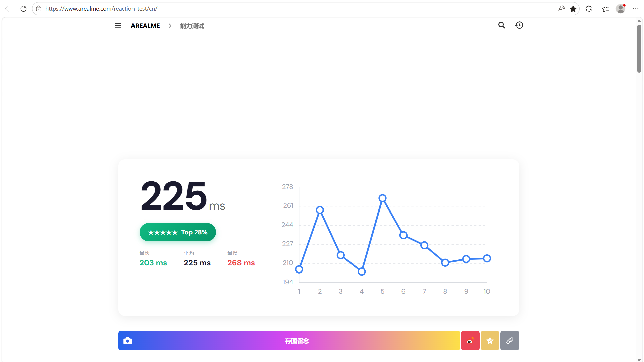Click chart data point for attempt 1
Viewport: 644px width, 362px height.
299,269
